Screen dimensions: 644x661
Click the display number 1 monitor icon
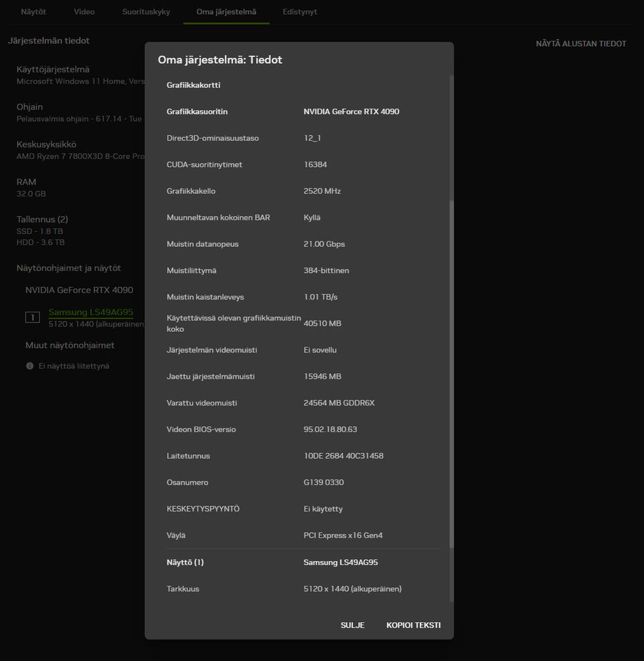click(x=32, y=317)
